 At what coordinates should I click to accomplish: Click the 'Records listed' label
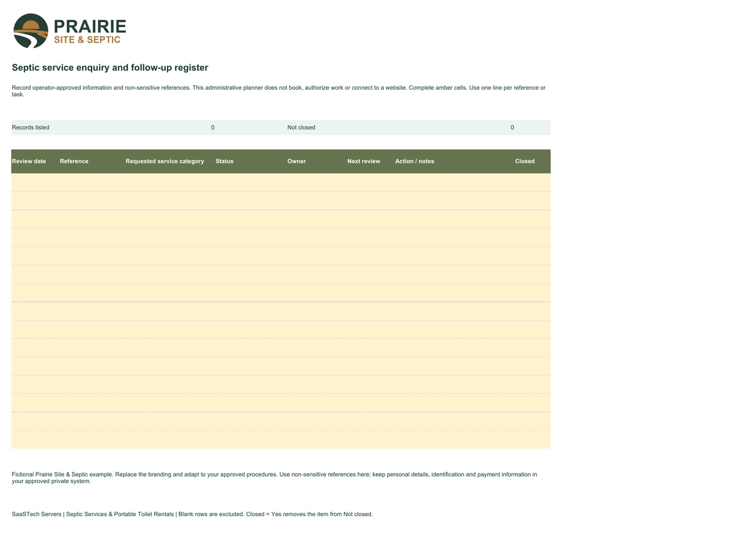(x=31, y=128)
